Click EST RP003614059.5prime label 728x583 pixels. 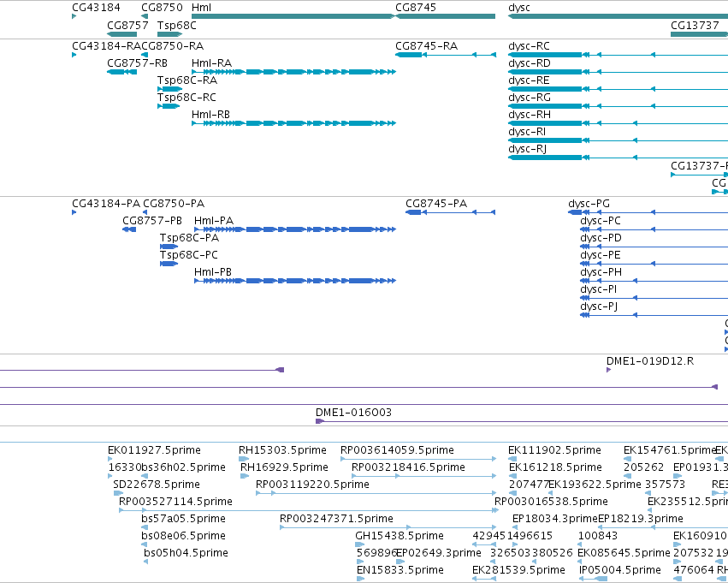coord(397,450)
